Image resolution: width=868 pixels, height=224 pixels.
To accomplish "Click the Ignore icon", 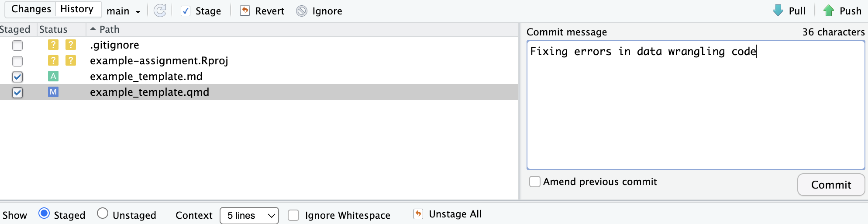I will pos(302,11).
